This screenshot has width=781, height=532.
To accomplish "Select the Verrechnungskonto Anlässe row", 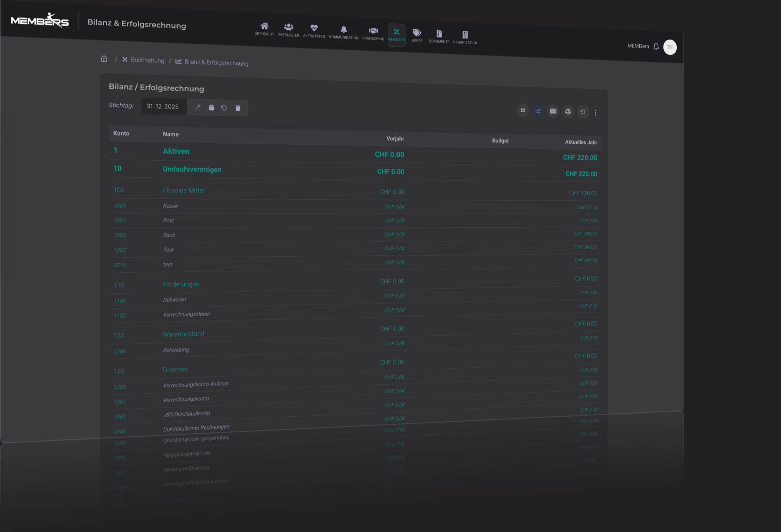I will pos(354,378).
